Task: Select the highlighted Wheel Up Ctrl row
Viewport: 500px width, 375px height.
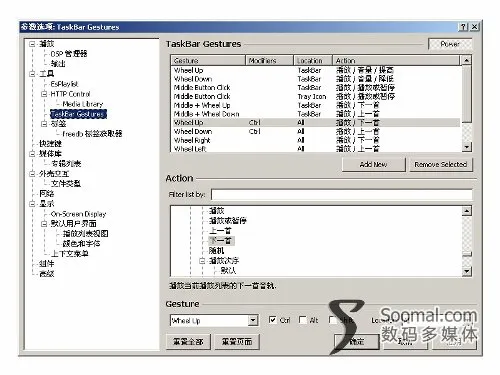Action: click(x=316, y=123)
